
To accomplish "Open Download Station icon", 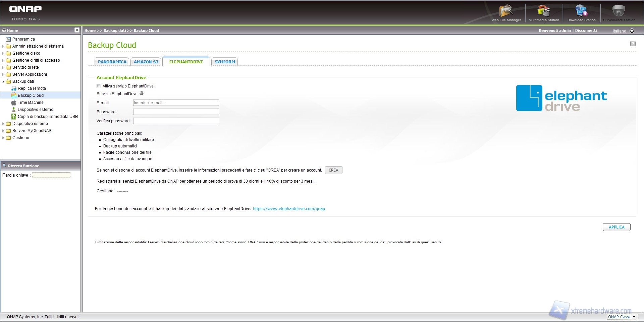I will pyautogui.click(x=581, y=12).
